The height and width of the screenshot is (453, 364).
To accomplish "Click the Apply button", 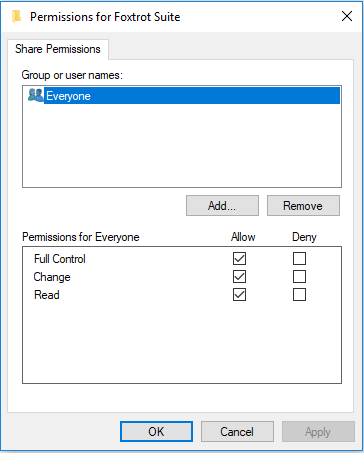I will 318,432.
